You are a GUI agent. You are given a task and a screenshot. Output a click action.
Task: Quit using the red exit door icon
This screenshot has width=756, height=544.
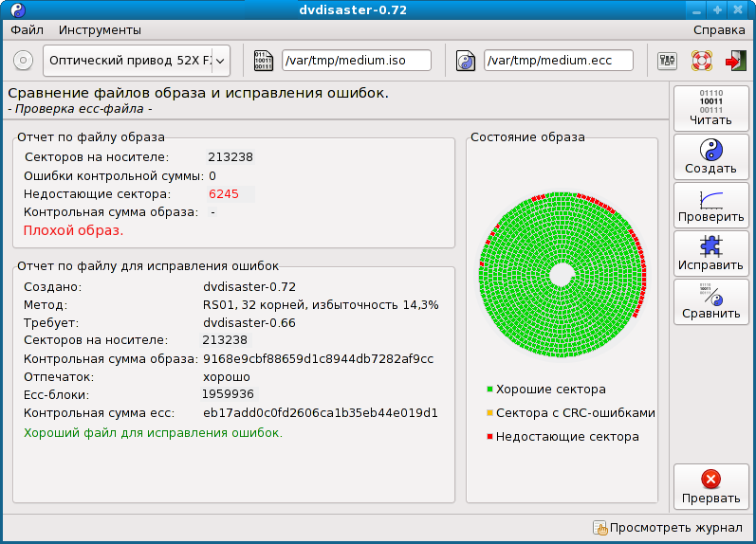click(735, 61)
